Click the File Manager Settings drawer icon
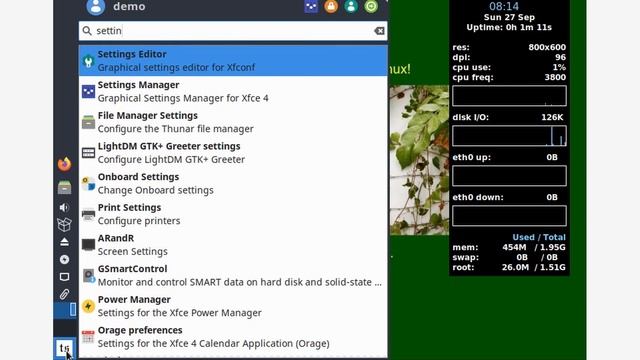640x360 pixels. pos(88,122)
